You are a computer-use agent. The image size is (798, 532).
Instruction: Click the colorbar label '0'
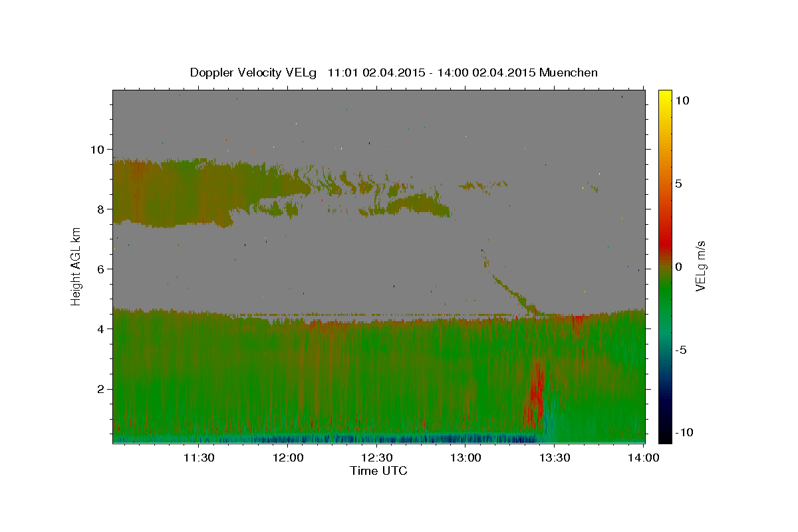(x=679, y=267)
